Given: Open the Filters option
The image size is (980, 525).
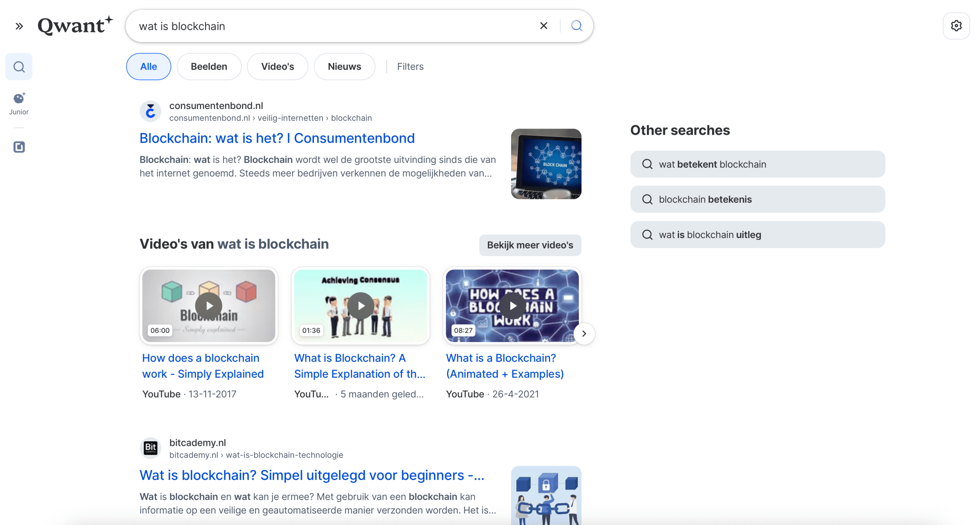Looking at the screenshot, I should click(410, 67).
